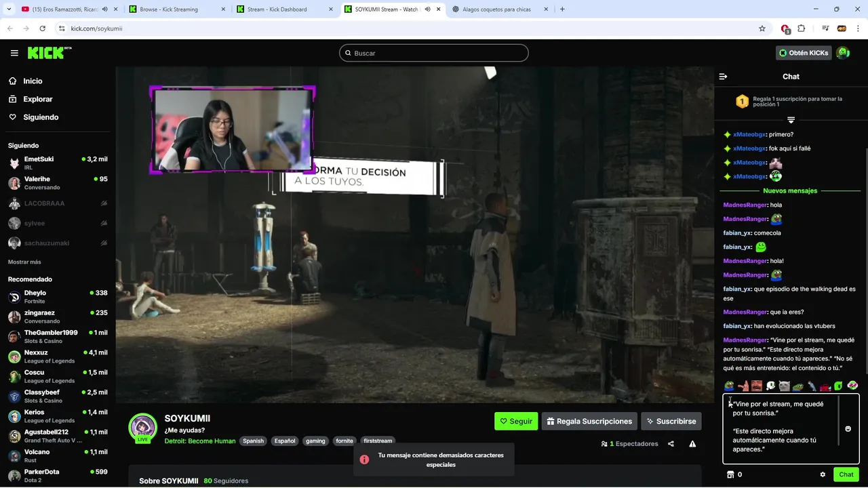The image size is (868, 488).
Task: Reload the browser page
Action: [x=43, y=28]
